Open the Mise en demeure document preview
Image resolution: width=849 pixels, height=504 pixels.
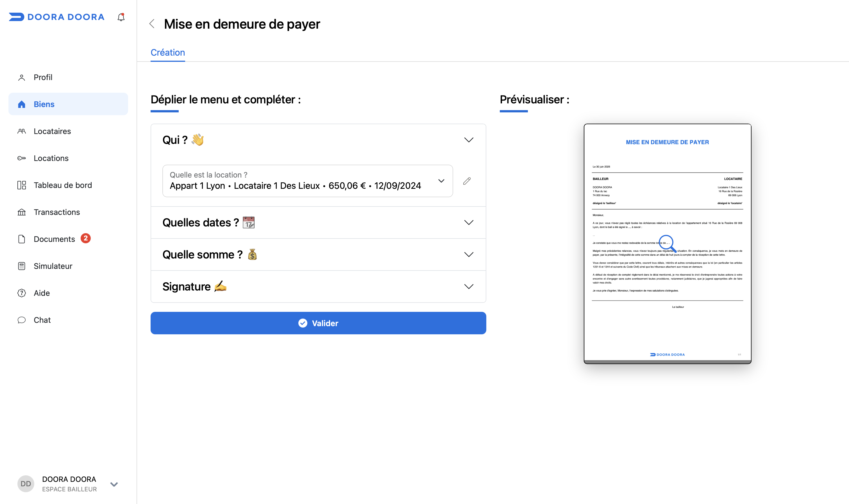click(667, 244)
